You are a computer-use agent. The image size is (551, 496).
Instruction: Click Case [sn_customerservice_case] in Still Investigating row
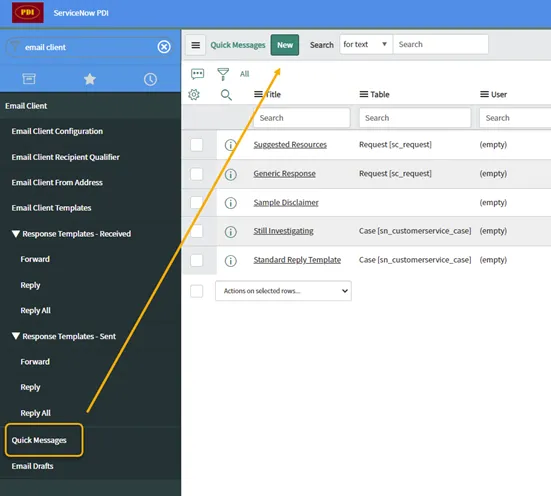[x=415, y=231]
